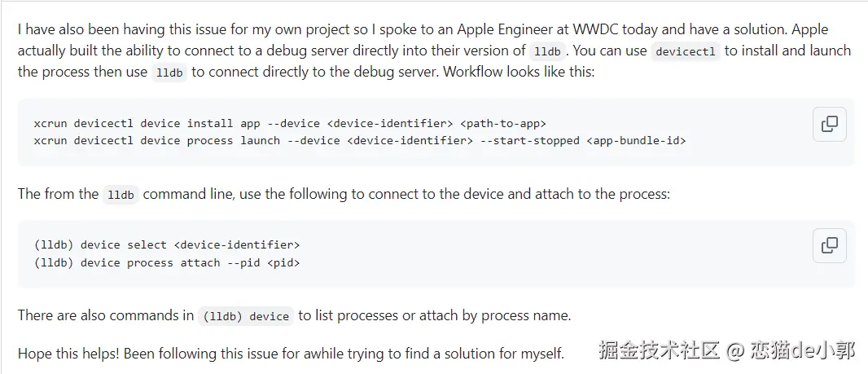Click the "device process attach" code line

[166, 262]
